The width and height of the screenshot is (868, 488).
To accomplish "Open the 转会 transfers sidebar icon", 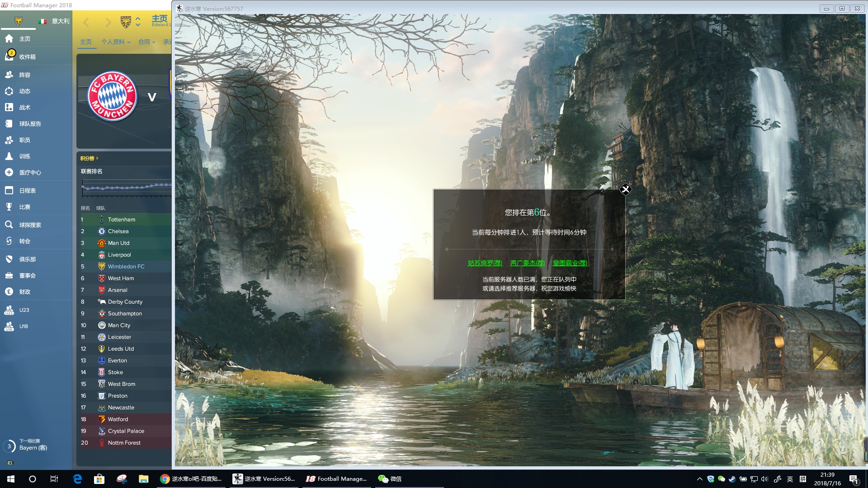I will pos(9,241).
